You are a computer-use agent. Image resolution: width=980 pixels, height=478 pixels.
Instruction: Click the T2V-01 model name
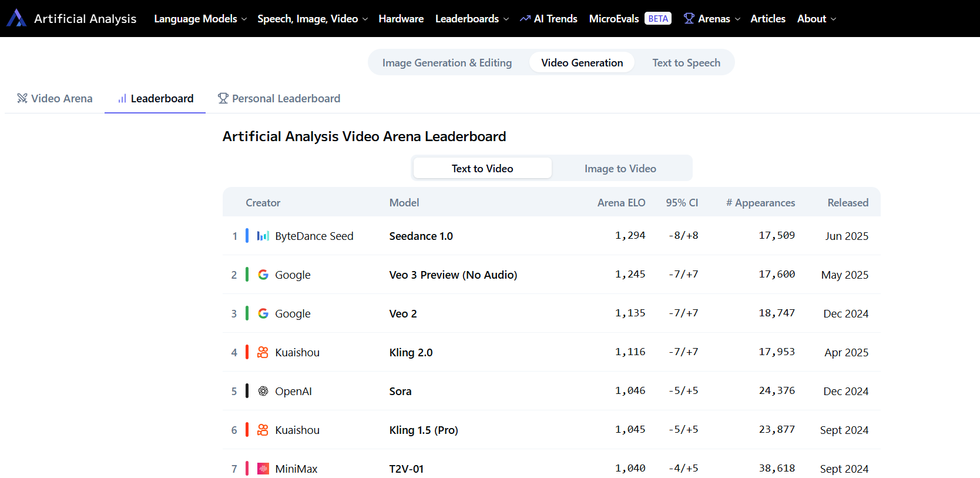pyautogui.click(x=407, y=469)
